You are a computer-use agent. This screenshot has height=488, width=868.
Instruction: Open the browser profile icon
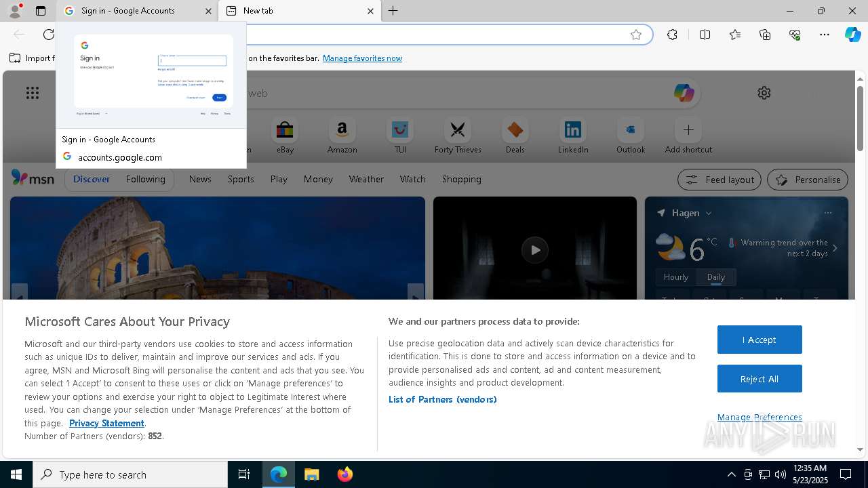[x=15, y=11]
